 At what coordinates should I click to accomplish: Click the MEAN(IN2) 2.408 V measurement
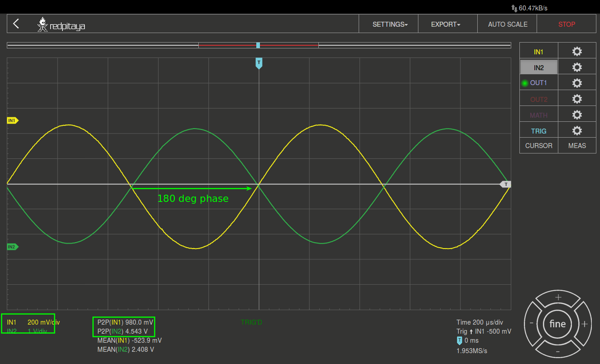click(125, 350)
